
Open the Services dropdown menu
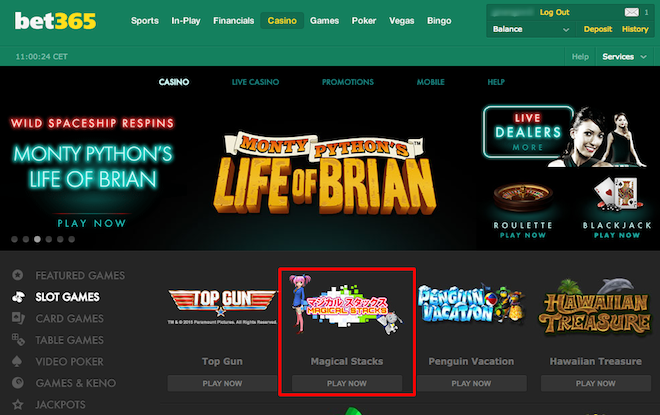pyautogui.click(x=624, y=56)
